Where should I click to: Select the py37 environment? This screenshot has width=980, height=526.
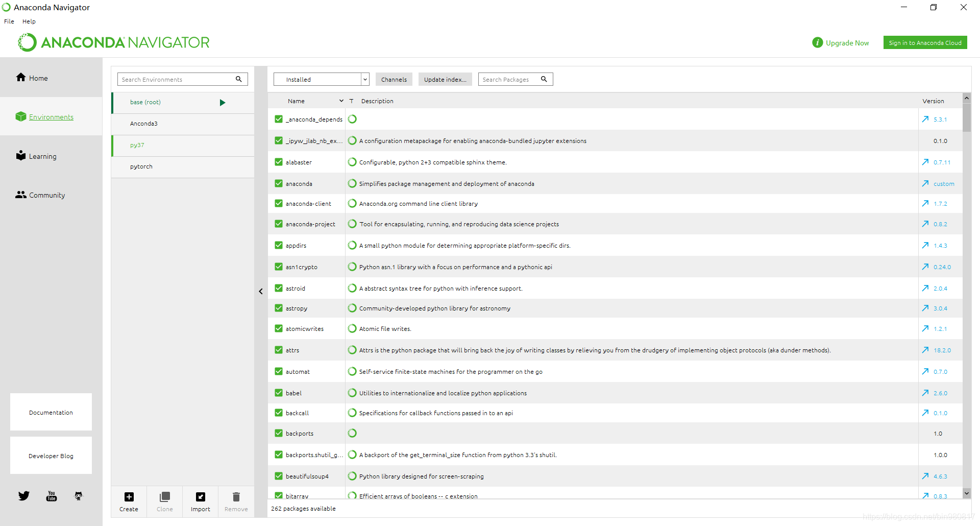(183, 145)
